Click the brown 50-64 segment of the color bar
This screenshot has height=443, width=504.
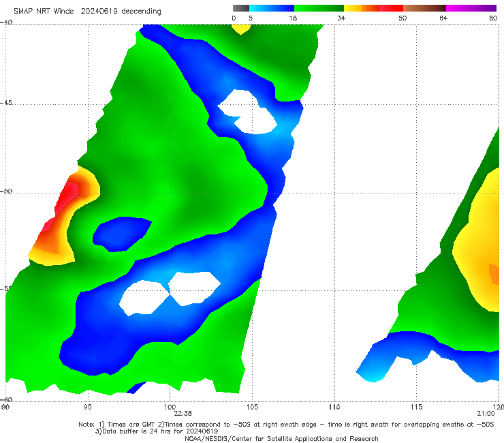pos(424,8)
